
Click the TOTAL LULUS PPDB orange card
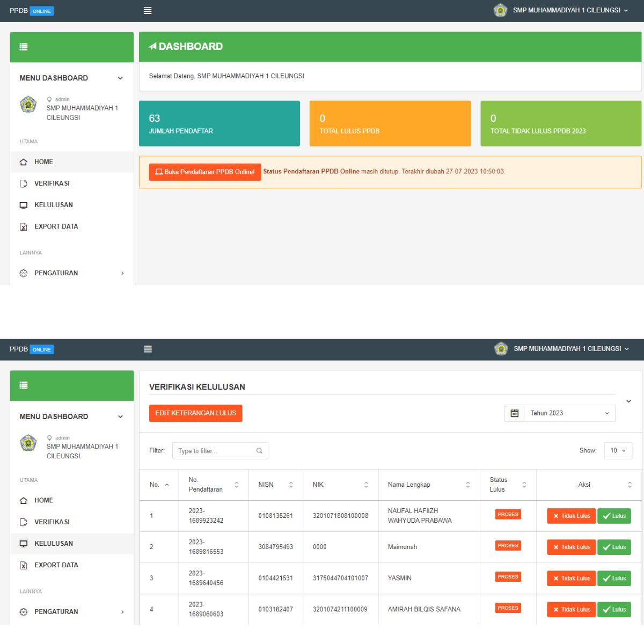pos(390,123)
